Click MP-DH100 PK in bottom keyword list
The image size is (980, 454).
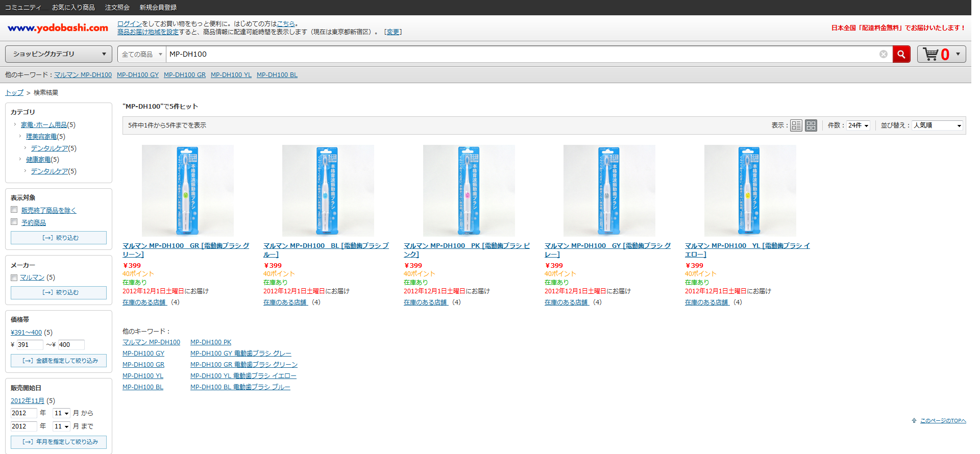[x=211, y=342]
